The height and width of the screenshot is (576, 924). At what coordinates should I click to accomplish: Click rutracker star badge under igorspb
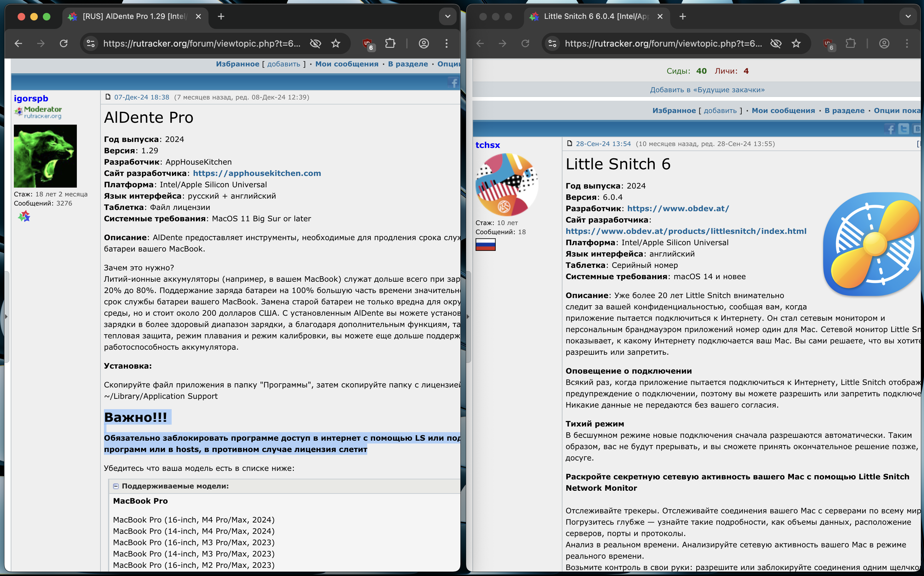point(24,216)
